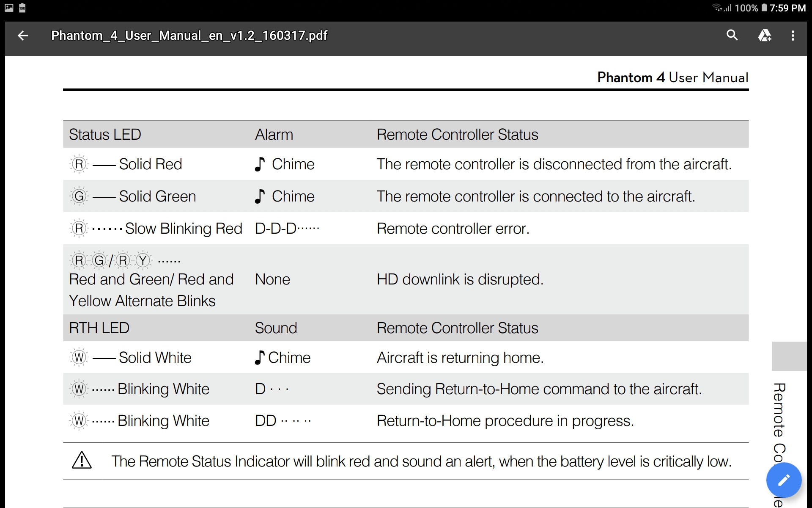812x508 pixels.
Task: Tap the battery 100 notification icon
Action: 22,8
